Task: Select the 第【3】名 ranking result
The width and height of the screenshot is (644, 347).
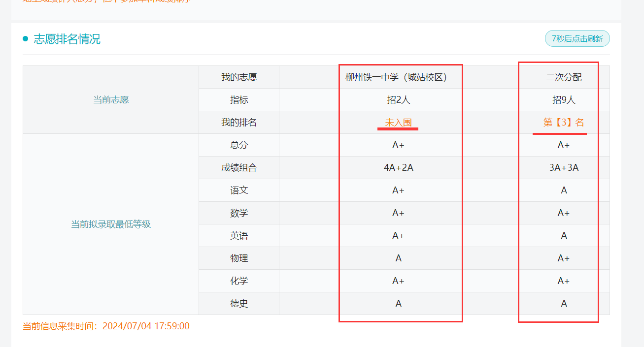Action: 564,123
